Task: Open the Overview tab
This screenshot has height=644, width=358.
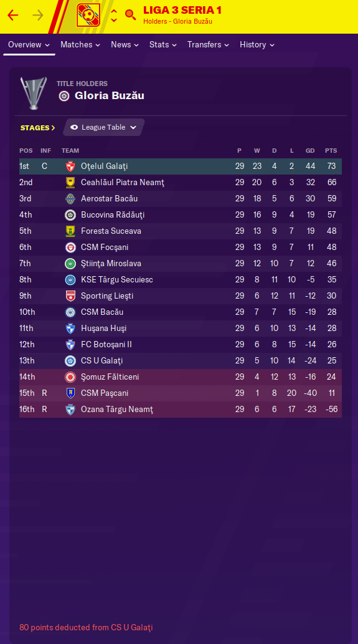Action: (29, 45)
